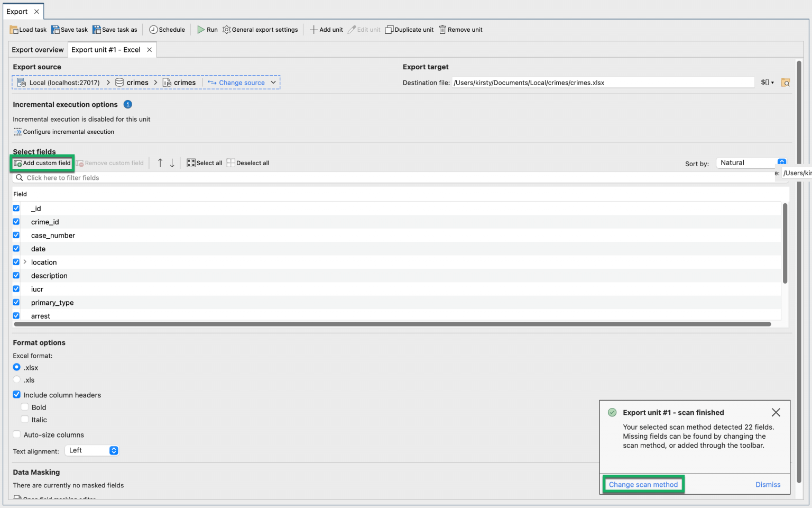Dismiss the scan finished notification
Screen dimensions: 812x508
(x=768, y=484)
